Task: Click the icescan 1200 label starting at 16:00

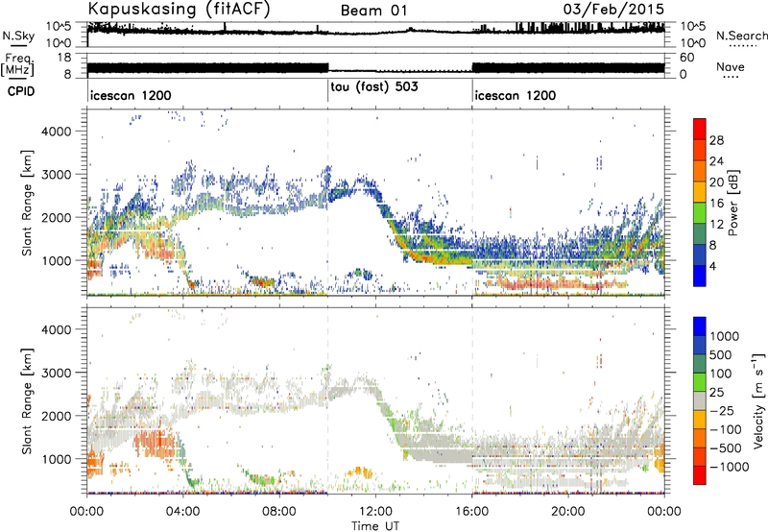Action: [x=516, y=95]
